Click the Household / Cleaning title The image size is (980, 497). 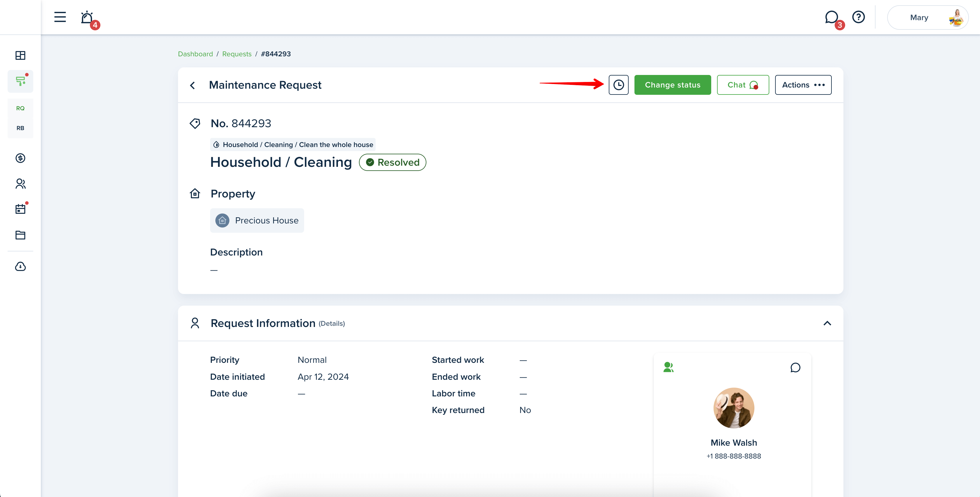(x=281, y=162)
